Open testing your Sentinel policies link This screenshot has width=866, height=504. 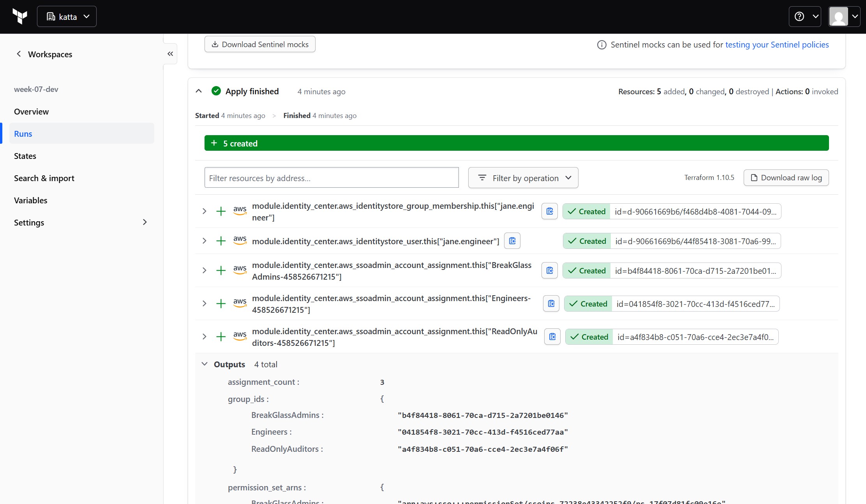point(777,45)
